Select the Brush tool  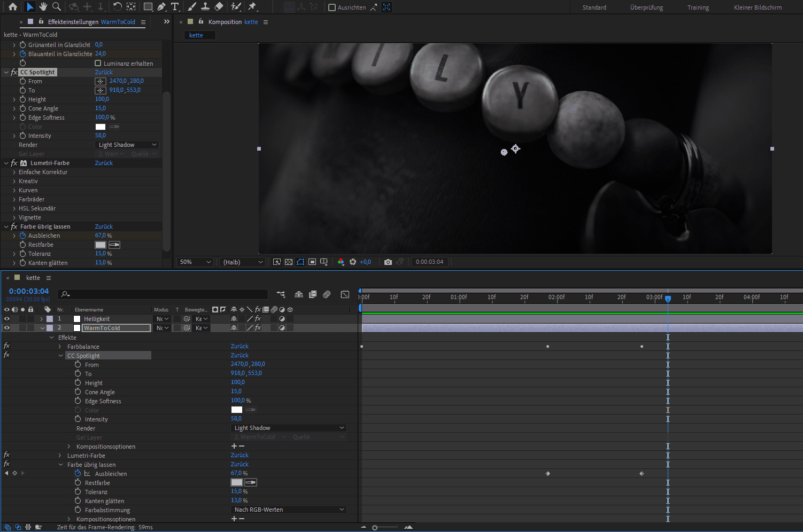191,7
